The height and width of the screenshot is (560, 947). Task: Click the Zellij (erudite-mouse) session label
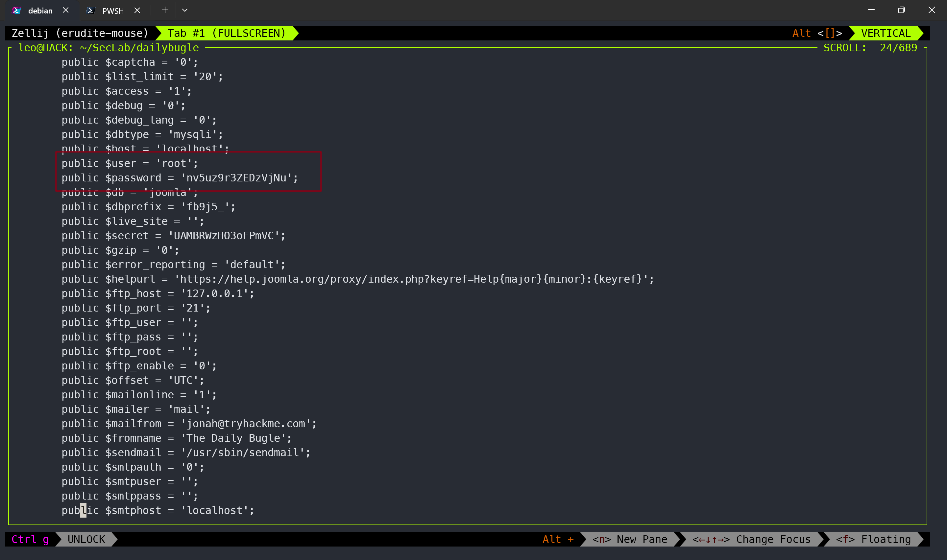(x=80, y=33)
